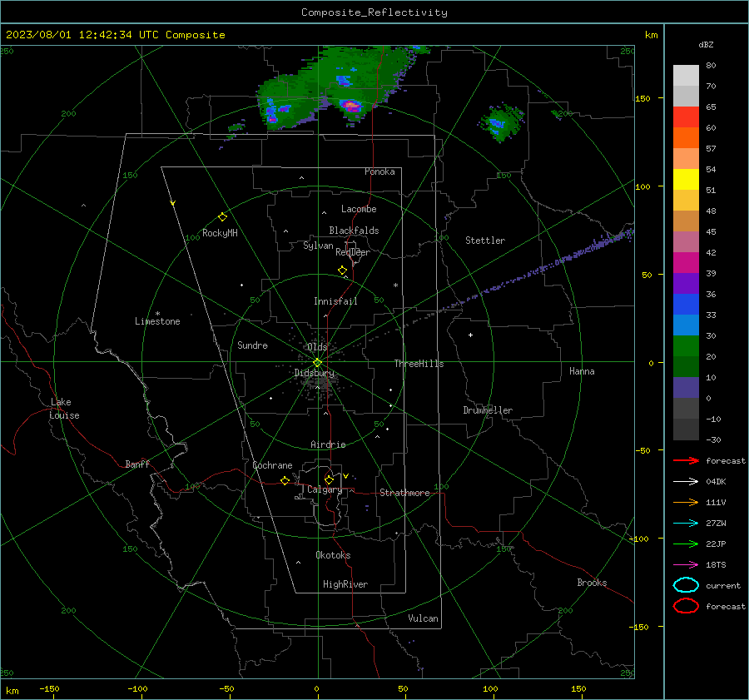Click the Okotoks city label
The image size is (749, 700).
pyautogui.click(x=333, y=555)
